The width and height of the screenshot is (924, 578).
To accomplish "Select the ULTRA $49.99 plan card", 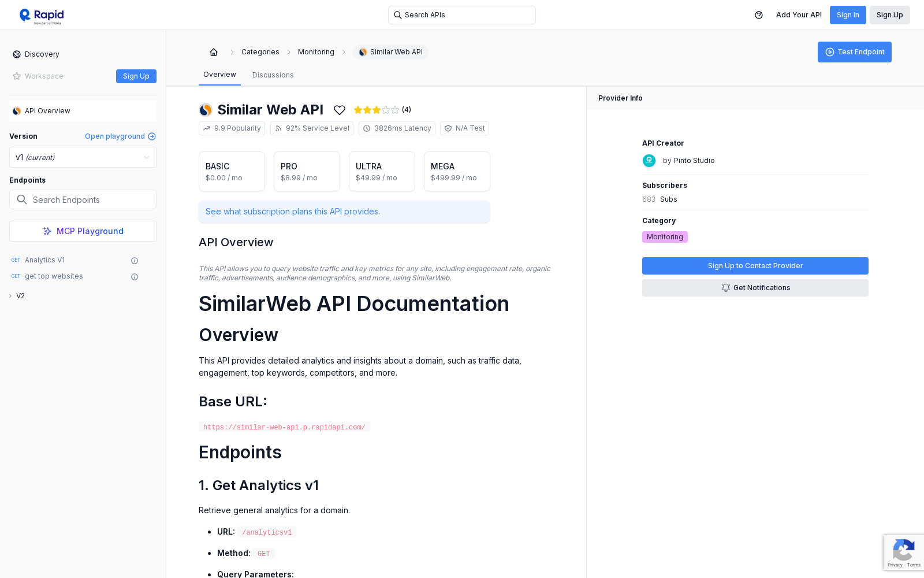I will 382,171.
